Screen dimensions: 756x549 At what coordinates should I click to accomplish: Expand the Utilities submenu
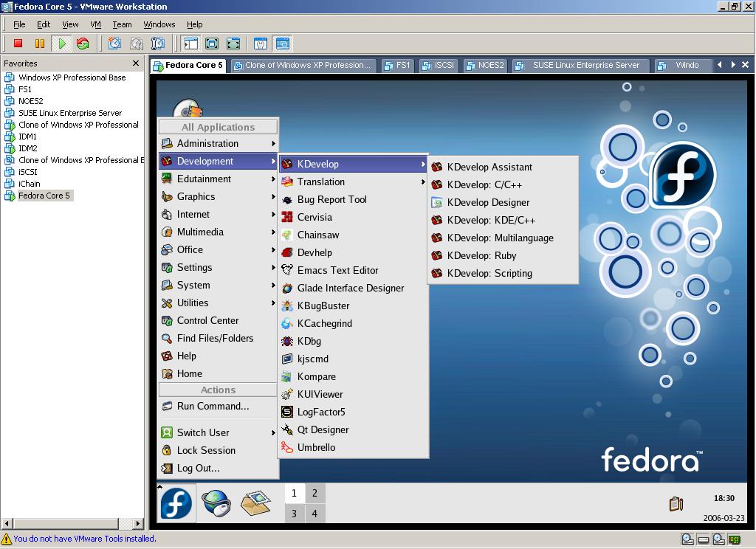point(219,303)
